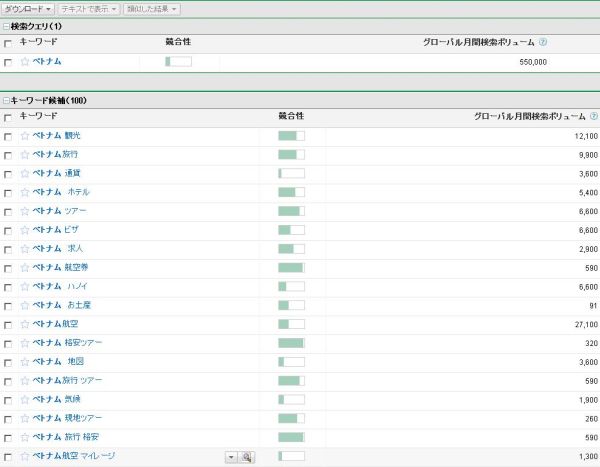600x467 pixels.
Task: Star the ベトナム航空券 keyword
Action: click(x=25, y=268)
